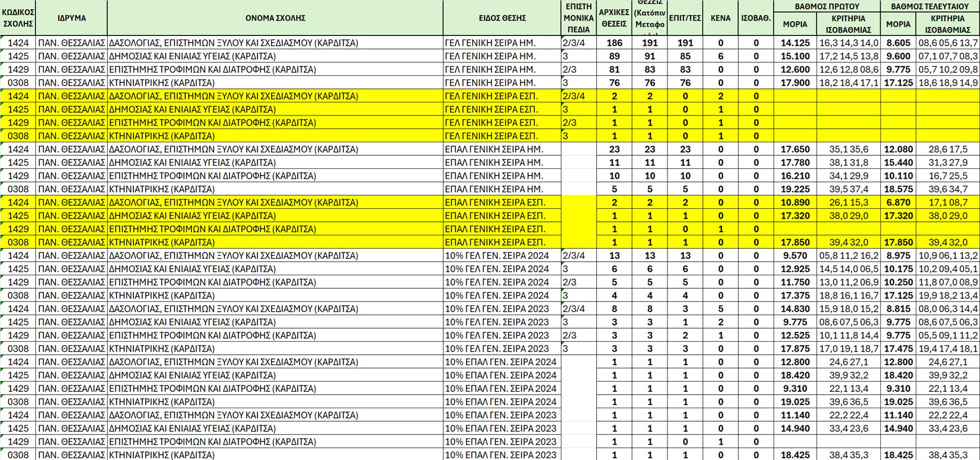Select the cell with value 9.570
This screenshot has width=980, height=460.
[x=795, y=256]
